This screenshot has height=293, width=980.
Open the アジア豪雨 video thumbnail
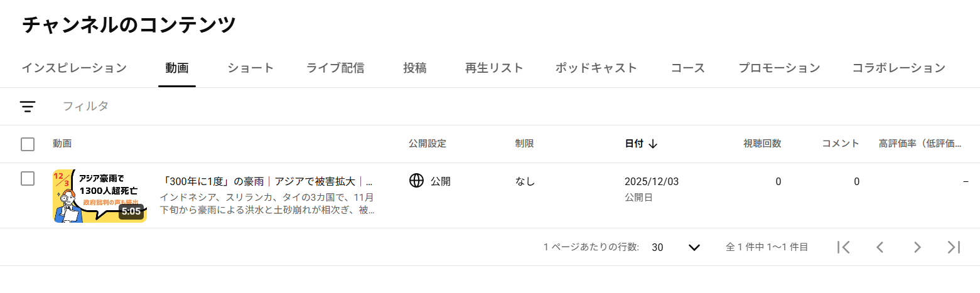100,196
